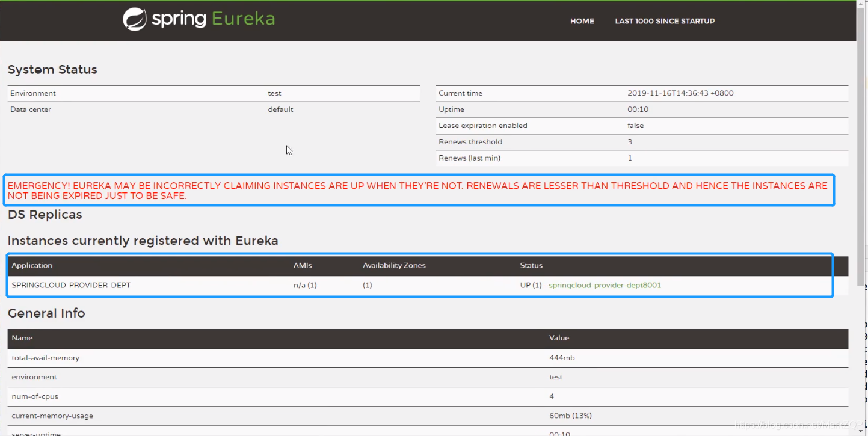Click the test value beside Environment in System Status

(274, 93)
